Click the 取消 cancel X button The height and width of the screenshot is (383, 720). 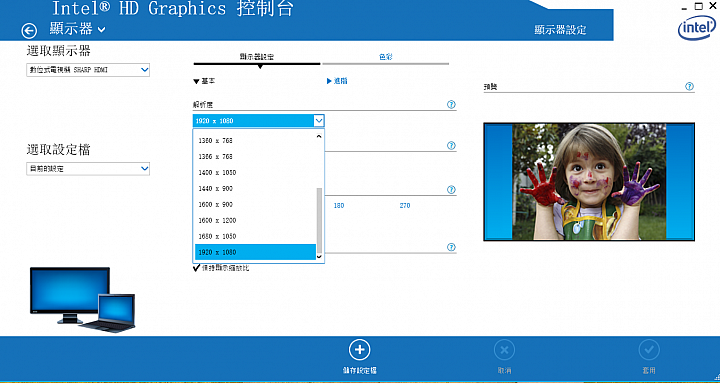click(504, 350)
